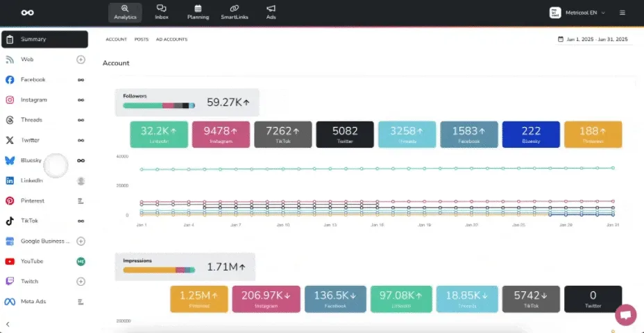Screen dimensions: 644x333
Task: Click the Metricool infinity logo
Action: [x=27, y=12]
